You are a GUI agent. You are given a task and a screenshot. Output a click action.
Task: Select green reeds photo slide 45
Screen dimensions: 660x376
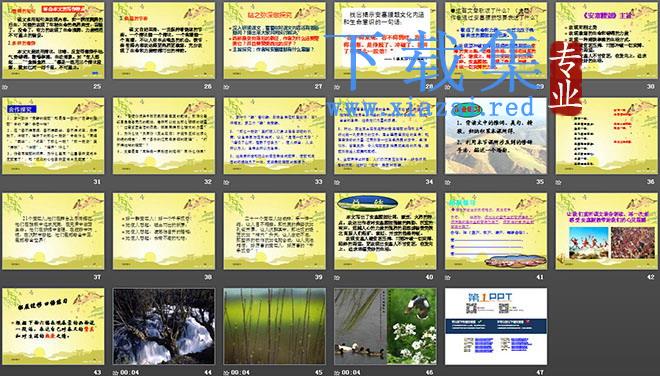274,326
